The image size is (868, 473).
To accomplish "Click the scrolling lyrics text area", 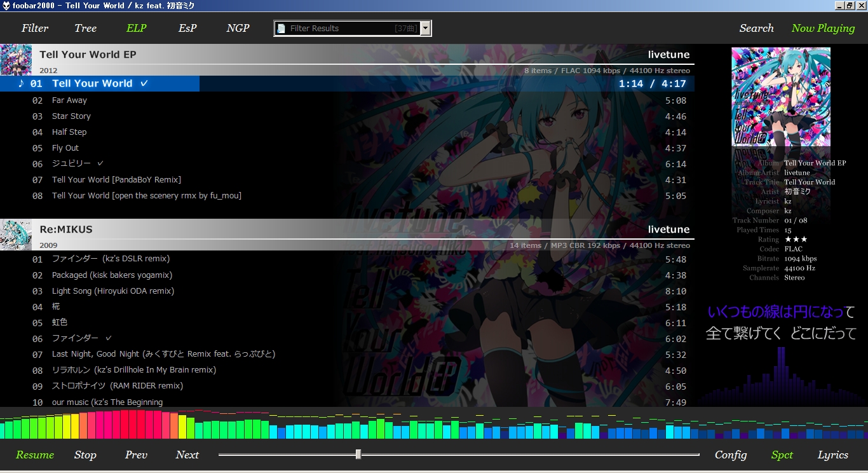I will coord(782,322).
